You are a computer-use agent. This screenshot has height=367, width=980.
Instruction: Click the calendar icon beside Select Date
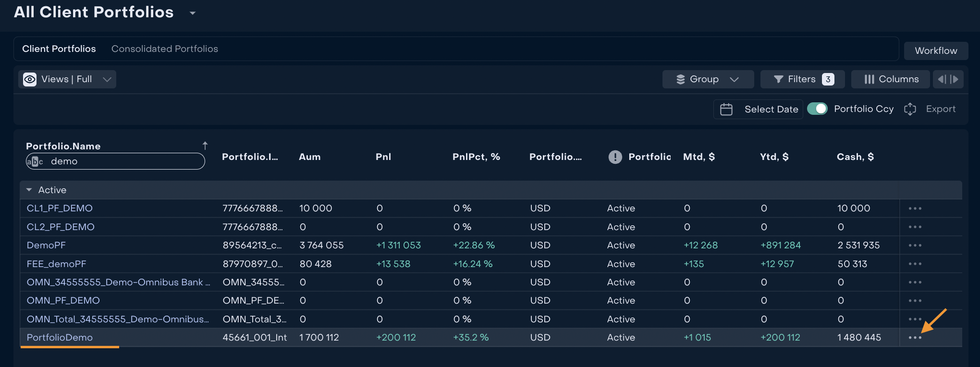tap(726, 110)
